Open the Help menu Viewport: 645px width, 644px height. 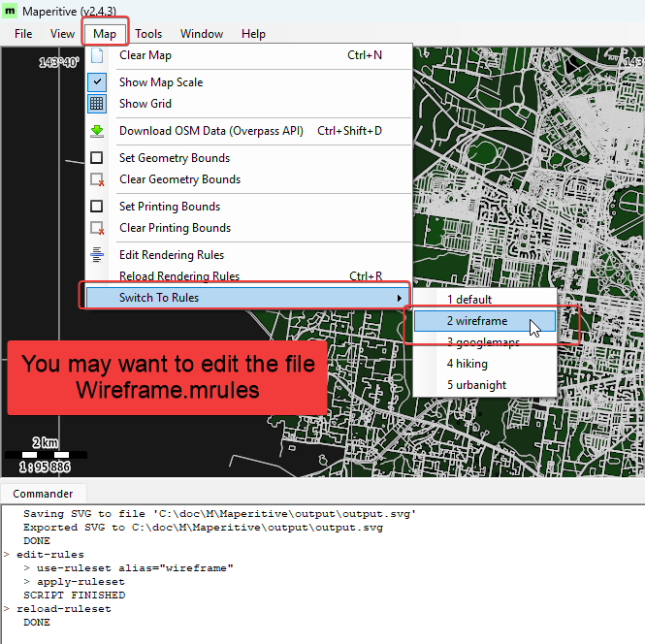253,34
